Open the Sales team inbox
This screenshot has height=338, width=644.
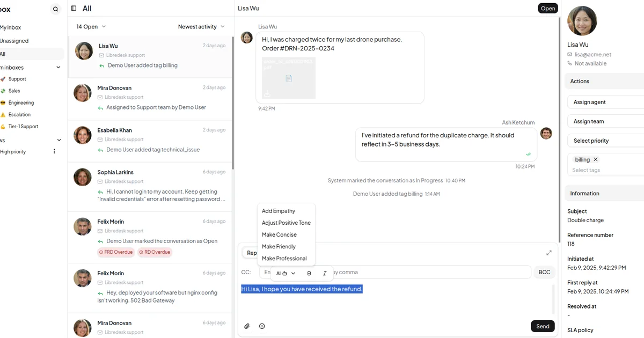click(14, 91)
